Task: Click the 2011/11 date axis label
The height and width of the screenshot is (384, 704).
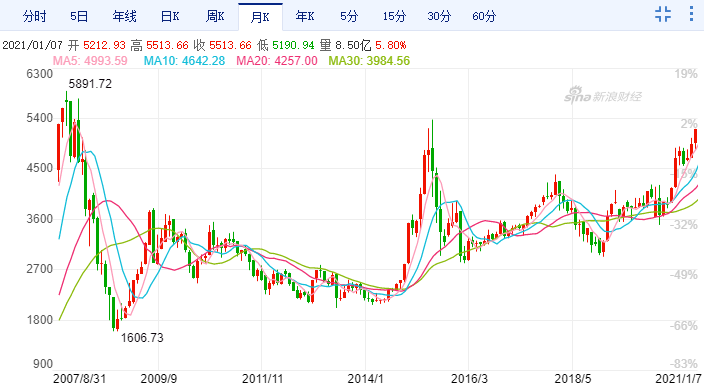Action: [263, 379]
